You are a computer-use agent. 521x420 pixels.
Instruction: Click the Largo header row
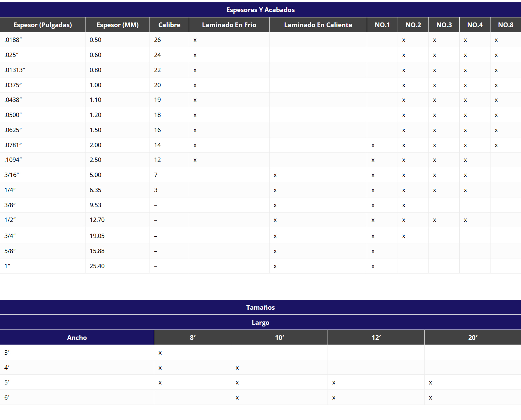point(260,322)
